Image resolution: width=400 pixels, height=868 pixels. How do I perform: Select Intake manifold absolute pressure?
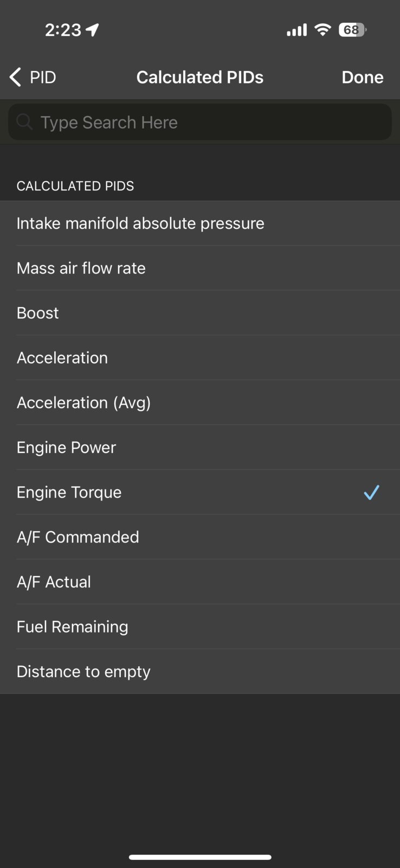pyautogui.click(x=200, y=223)
